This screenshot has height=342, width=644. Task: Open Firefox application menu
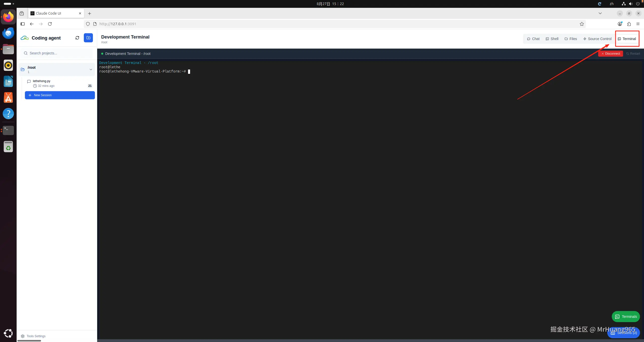point(638,24)
